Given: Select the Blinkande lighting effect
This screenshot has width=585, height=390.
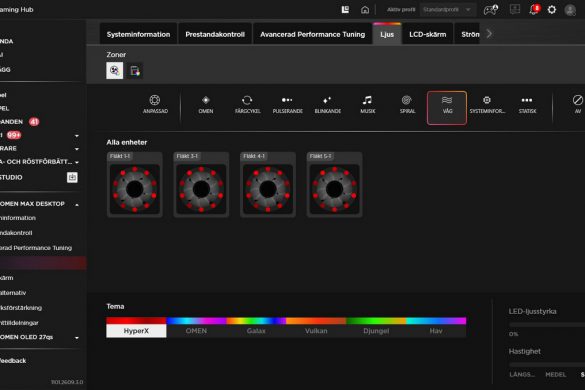Looking at the screenshot, I should (328, 104).
